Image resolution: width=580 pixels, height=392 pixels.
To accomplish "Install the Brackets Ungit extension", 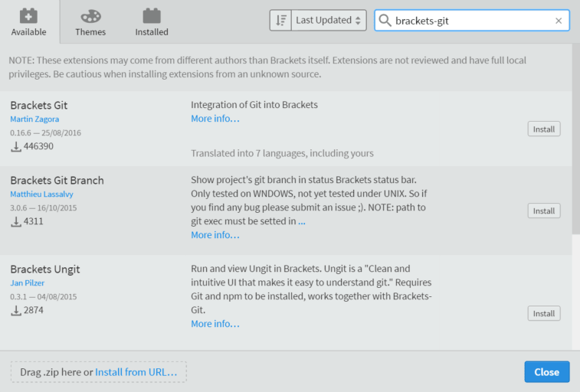I will (544, 313).
